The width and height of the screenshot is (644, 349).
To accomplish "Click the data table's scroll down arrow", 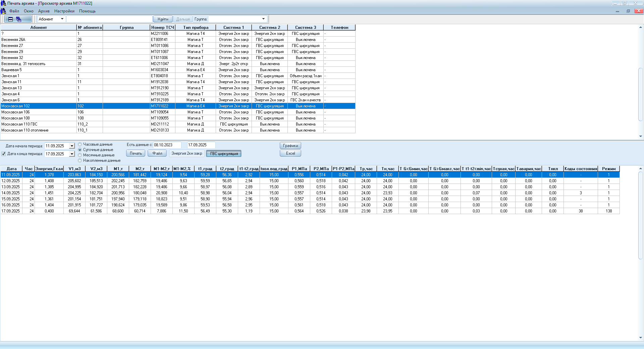I will point(641,338).
